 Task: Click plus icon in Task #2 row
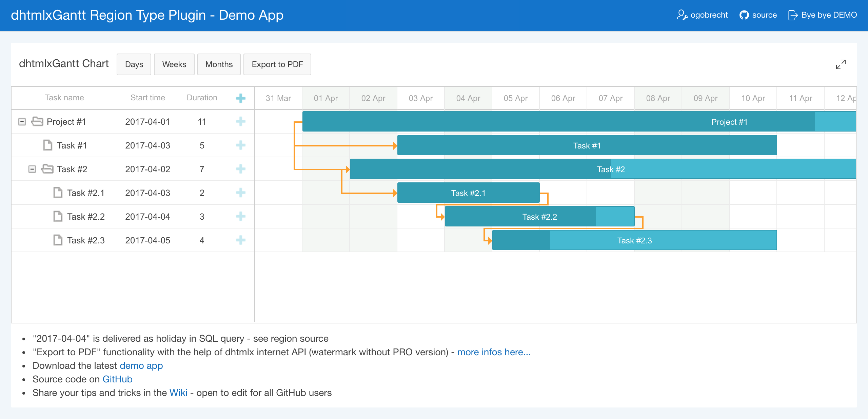pos(240,169)
